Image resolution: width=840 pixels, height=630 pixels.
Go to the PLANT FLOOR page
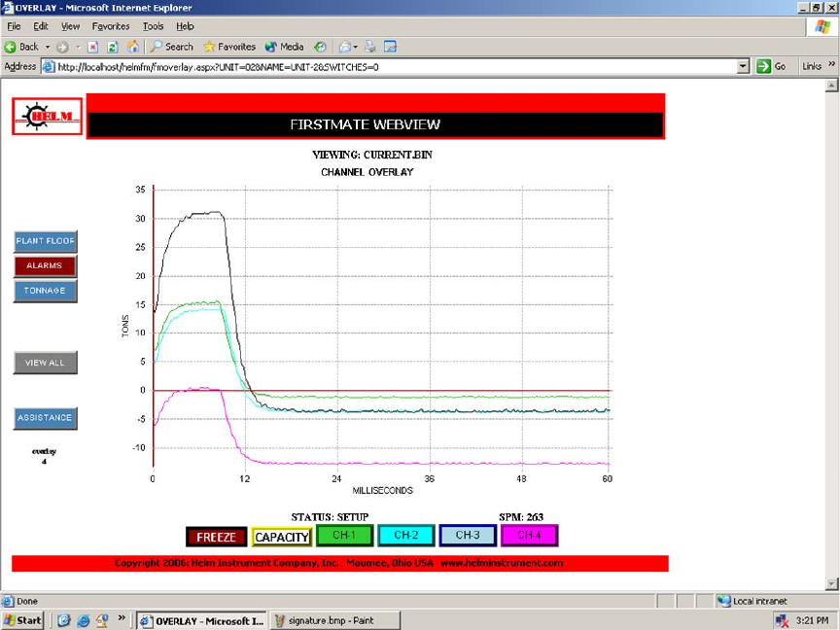tap(45, 241)
